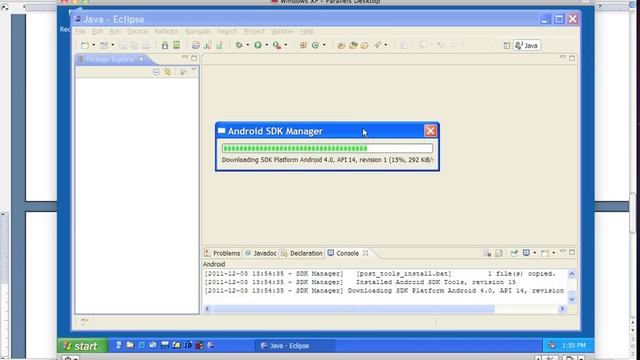Click the Open Console icon

[x=544, y=253]
